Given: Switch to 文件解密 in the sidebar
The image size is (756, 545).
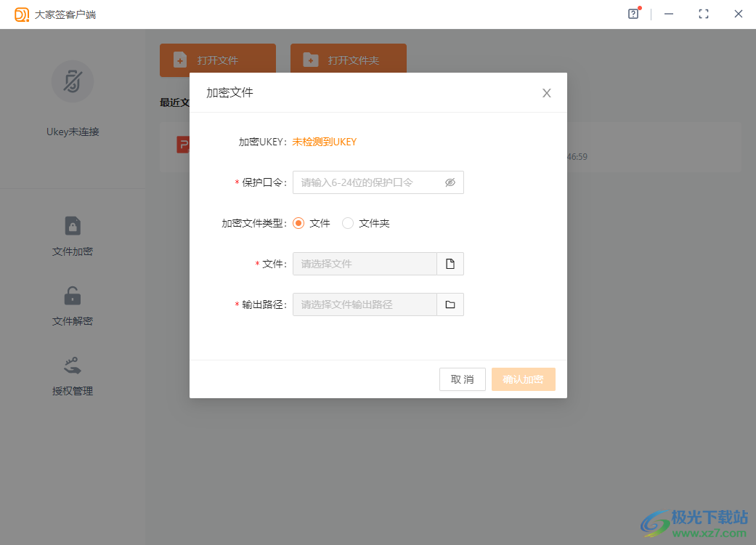Looking at the screenshot, I should (72, 305).
